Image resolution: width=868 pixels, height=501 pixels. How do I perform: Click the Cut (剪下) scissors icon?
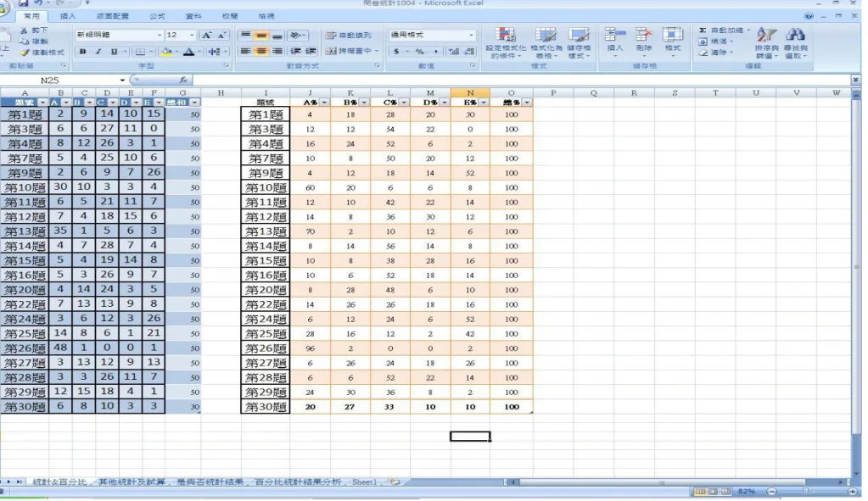point(24,31)
